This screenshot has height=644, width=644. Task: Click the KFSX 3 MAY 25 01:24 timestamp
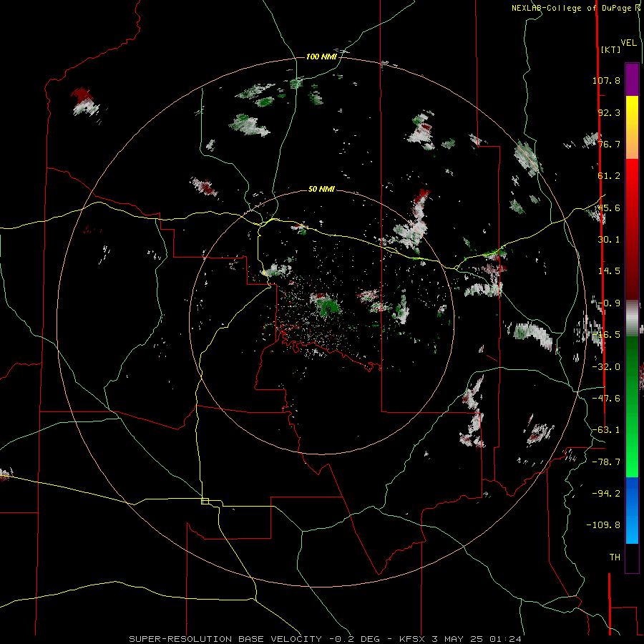pos(460,639)
